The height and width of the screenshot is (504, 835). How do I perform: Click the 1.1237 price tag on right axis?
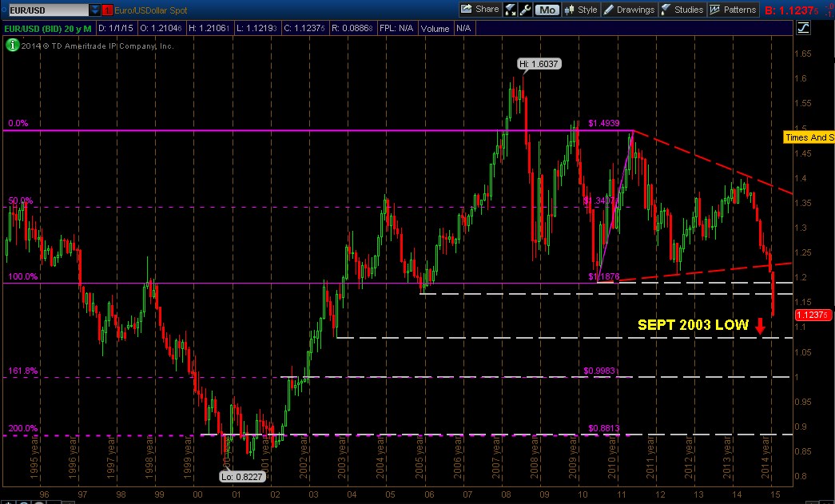(813, 315)
